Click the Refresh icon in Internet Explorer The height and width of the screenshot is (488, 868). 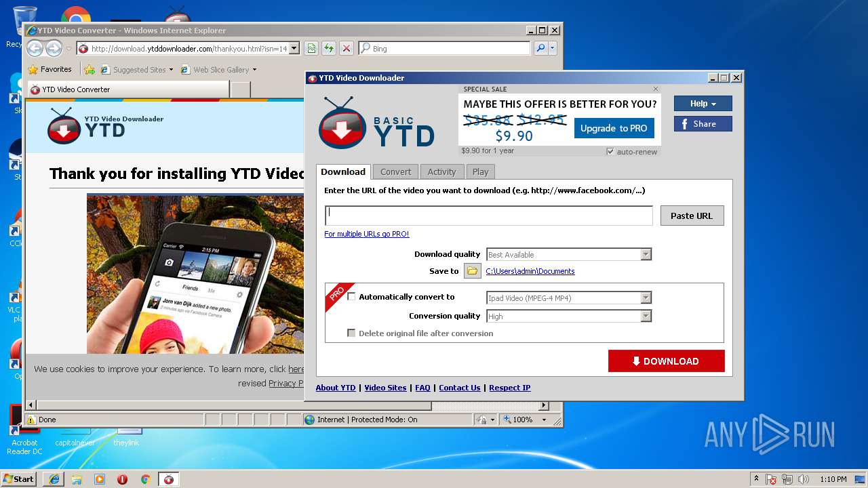tap(329, 48)
